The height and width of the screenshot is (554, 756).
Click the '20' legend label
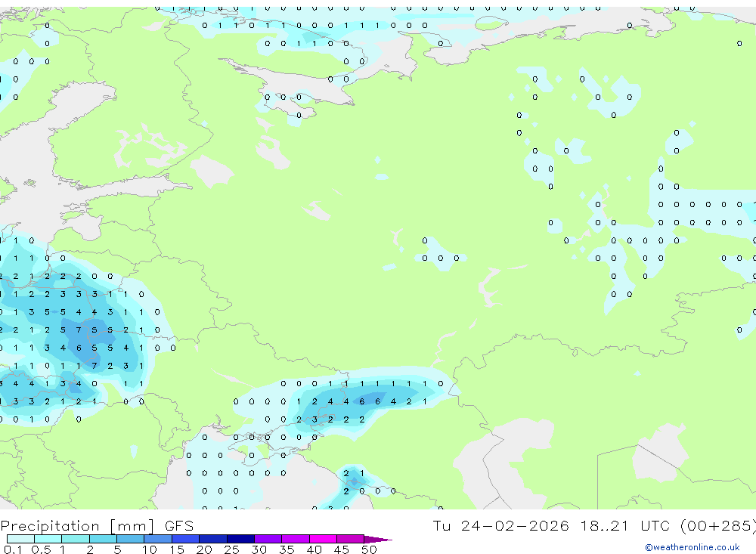[x=204, y=549]
